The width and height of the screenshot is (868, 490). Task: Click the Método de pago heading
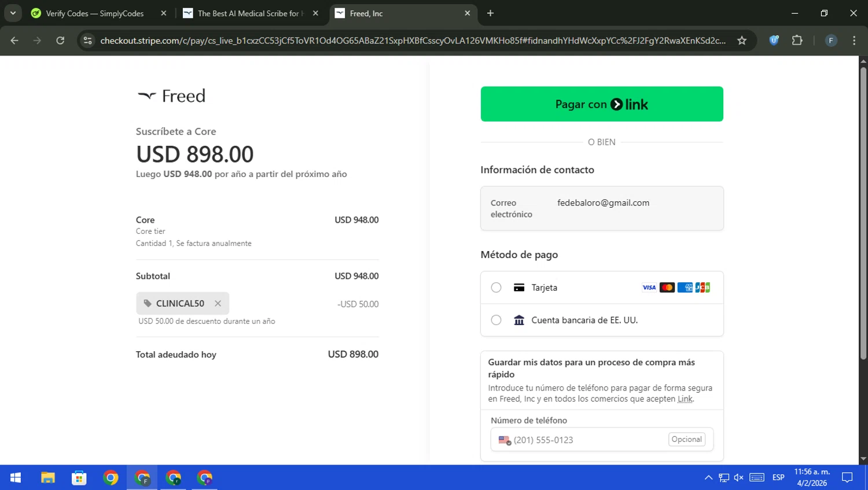click(519, 255)
